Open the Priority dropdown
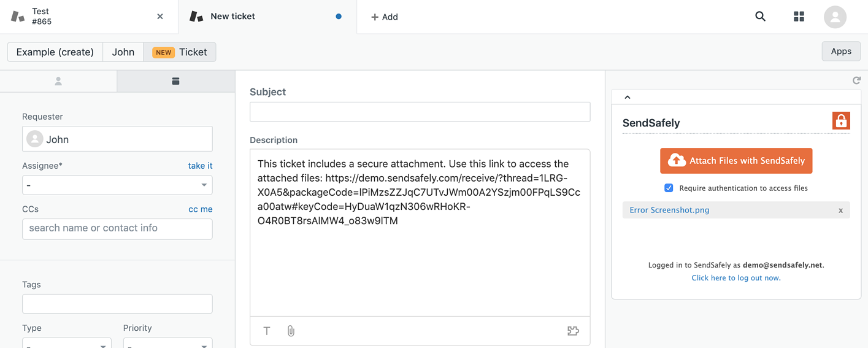This screenshot has height=348, width=868. pyautogui.click(x=167, y=342)
